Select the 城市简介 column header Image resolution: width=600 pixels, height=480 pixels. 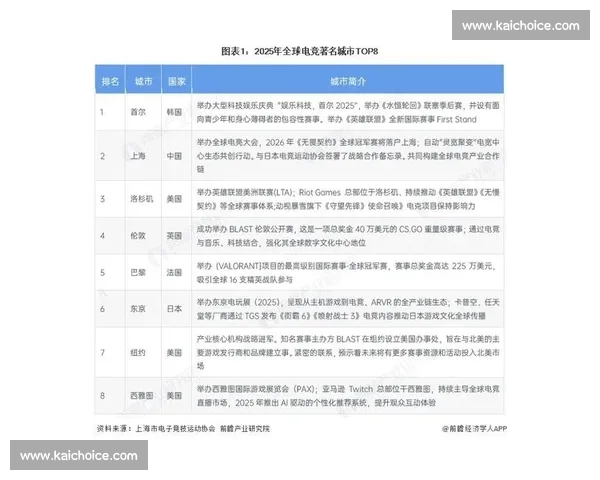pyautogui.click(x=348, y=81)
